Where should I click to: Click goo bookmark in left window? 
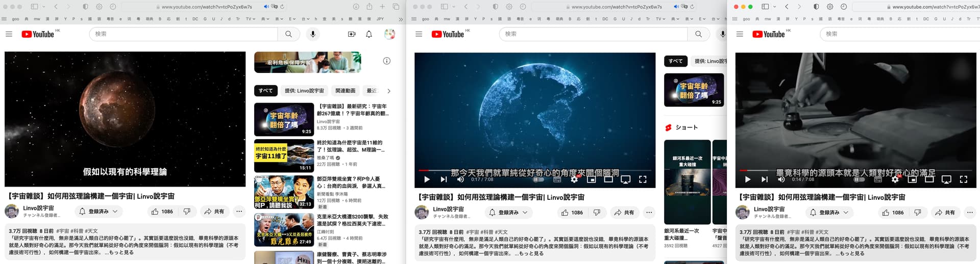point(16,19)
